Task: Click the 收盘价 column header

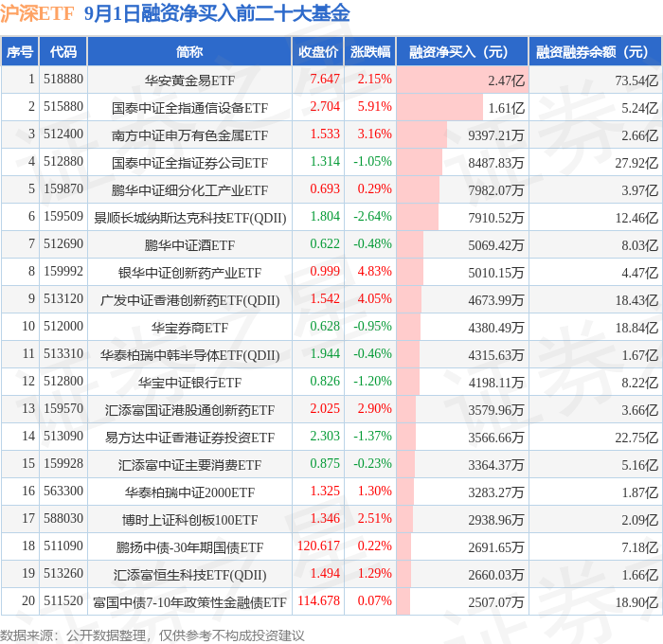Action: pyautogui.click(x=318, y=51)
